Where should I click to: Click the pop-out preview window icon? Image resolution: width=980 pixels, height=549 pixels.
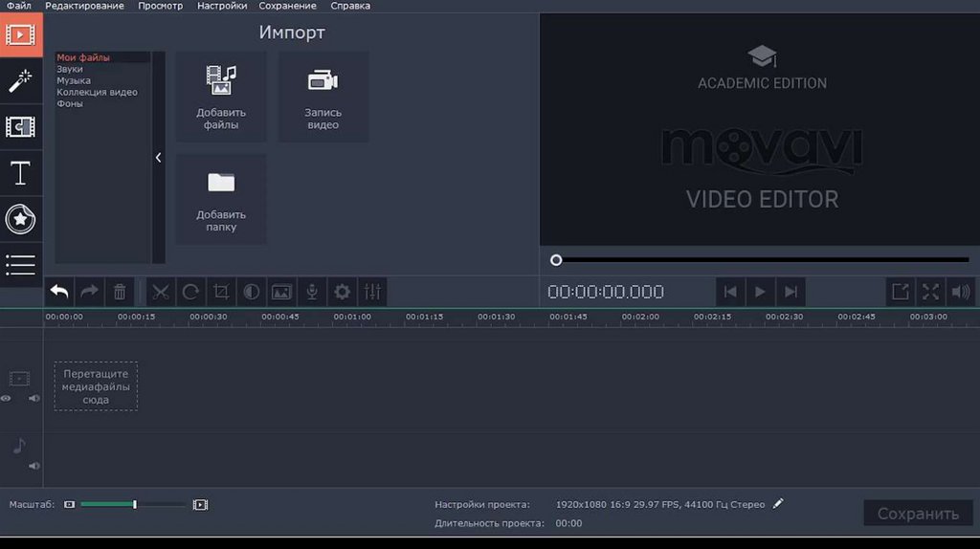[900, 292]
